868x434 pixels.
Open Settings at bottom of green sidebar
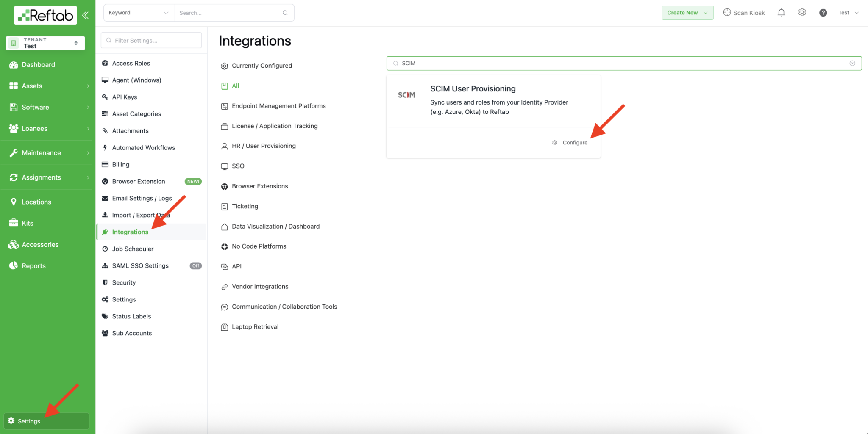click(47, 421)
